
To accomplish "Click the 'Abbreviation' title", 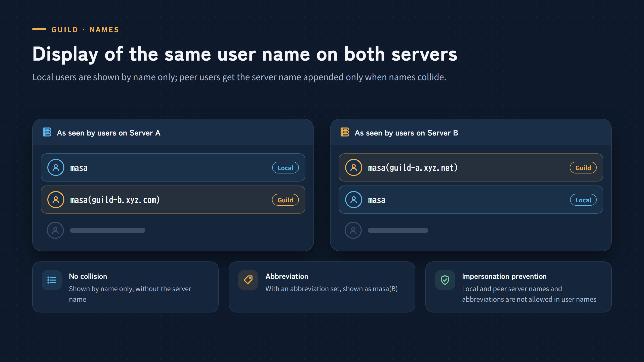I will (x=287, y=276).
